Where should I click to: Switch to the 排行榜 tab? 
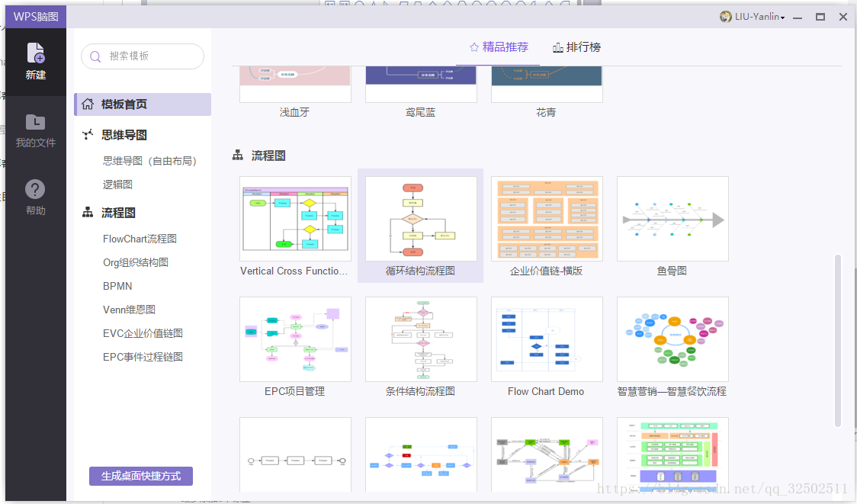tap(576, 47)
